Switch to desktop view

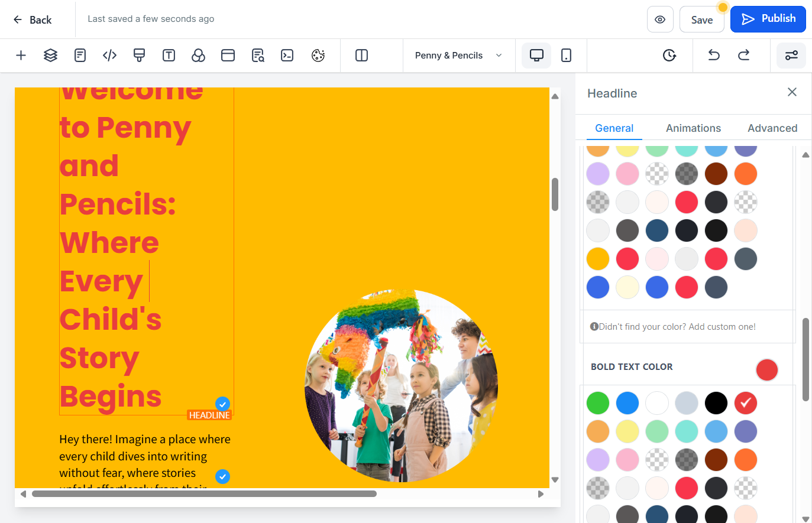[536, 56]
